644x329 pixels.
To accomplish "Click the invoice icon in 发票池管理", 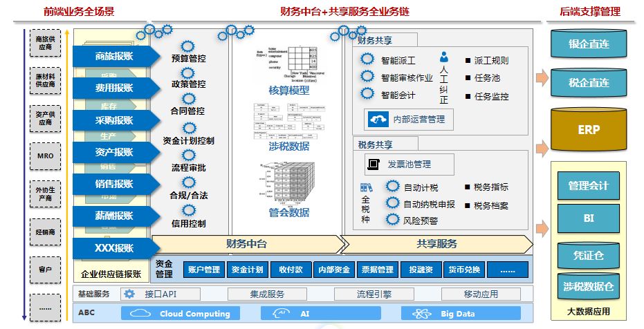I will pyautogui.click(x=374, y=164).
